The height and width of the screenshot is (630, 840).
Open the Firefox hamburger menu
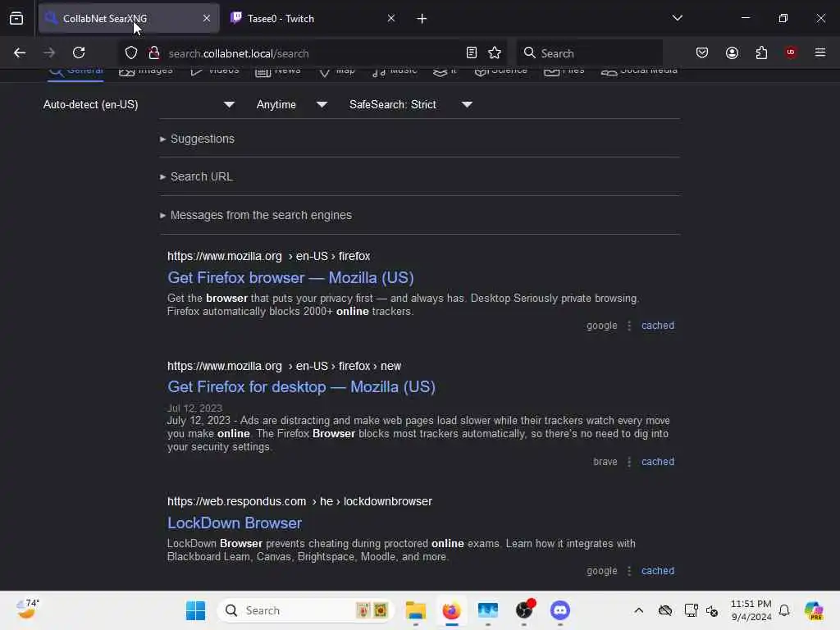pyautogui.click(x=820, y=52)
